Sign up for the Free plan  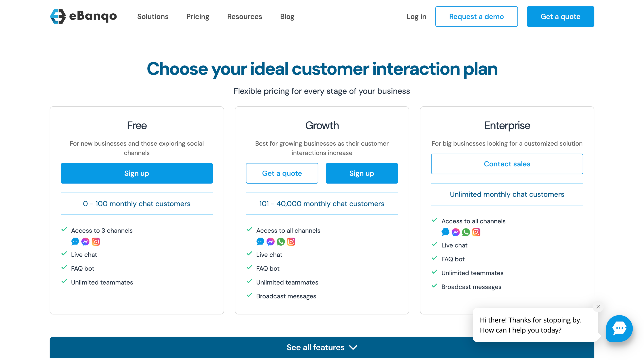pyautogui.click(x=136, y=173)
